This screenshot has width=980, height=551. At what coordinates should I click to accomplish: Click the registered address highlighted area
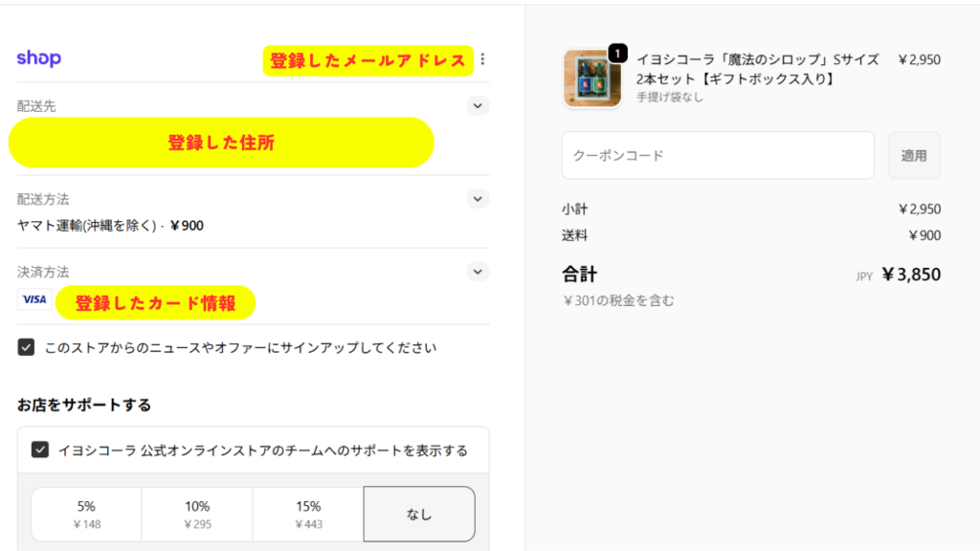221,143
